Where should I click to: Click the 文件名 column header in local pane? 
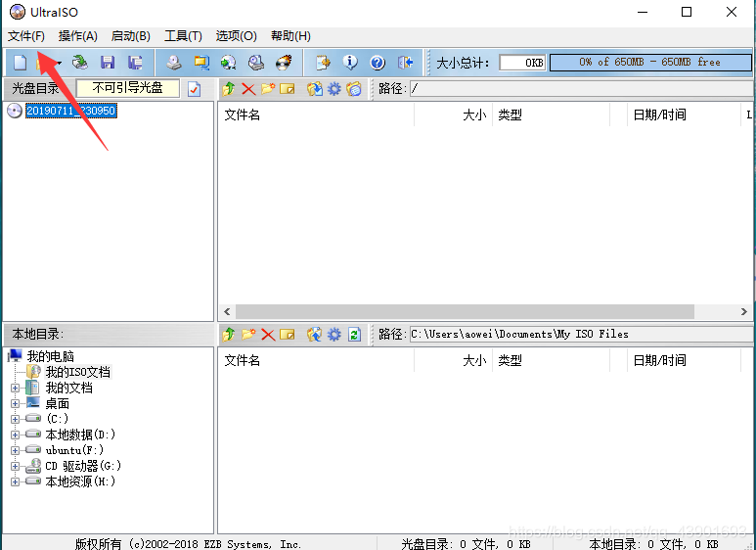316,360
